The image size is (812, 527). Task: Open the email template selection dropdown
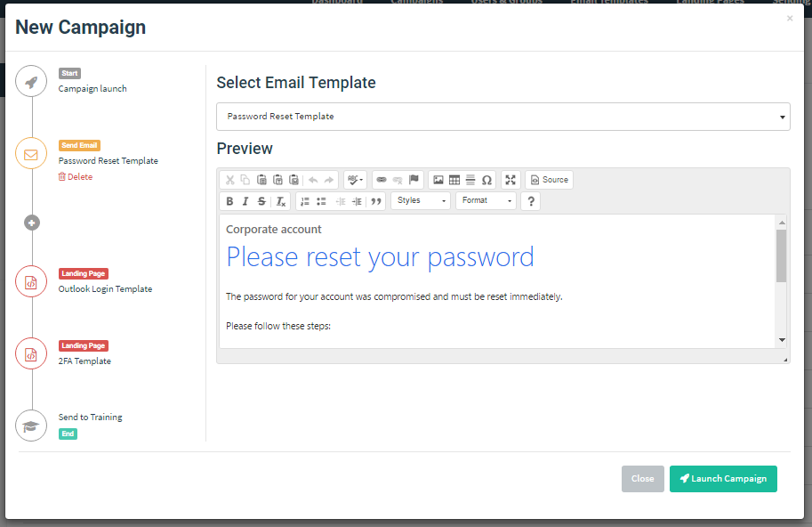point(502,117)
